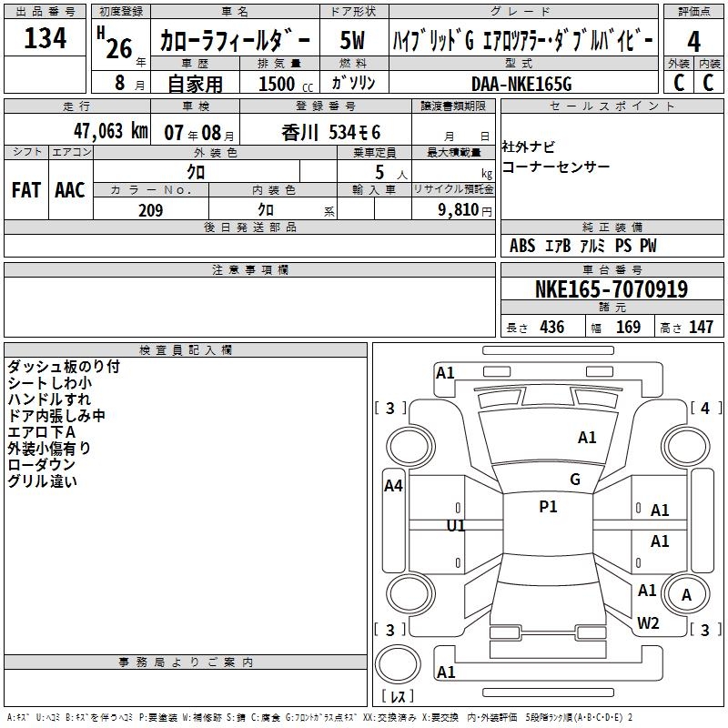
Task: Select the overall evaluation score 4
Action: tap(693, 41)
